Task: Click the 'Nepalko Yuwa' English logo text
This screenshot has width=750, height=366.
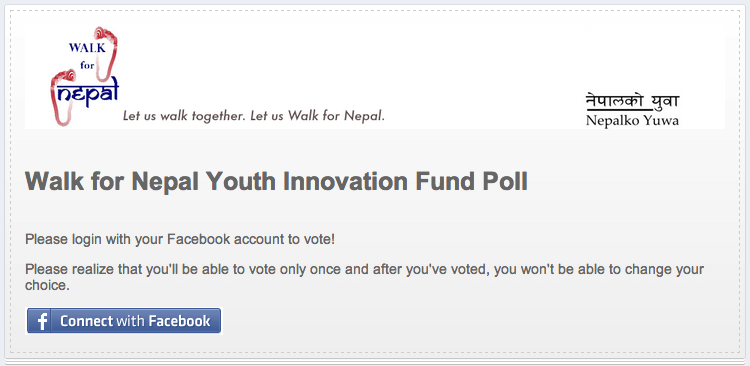Action: point(632,121)
